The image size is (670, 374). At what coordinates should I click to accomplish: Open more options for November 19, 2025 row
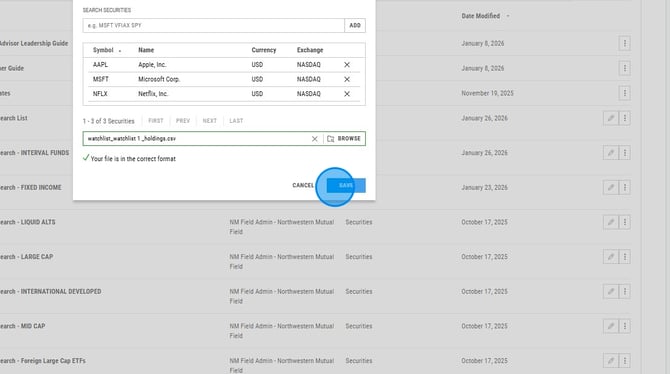625,93
